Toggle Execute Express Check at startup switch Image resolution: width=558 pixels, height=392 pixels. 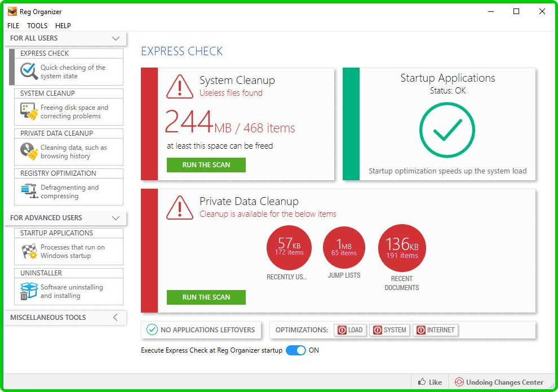coord(296,350)
